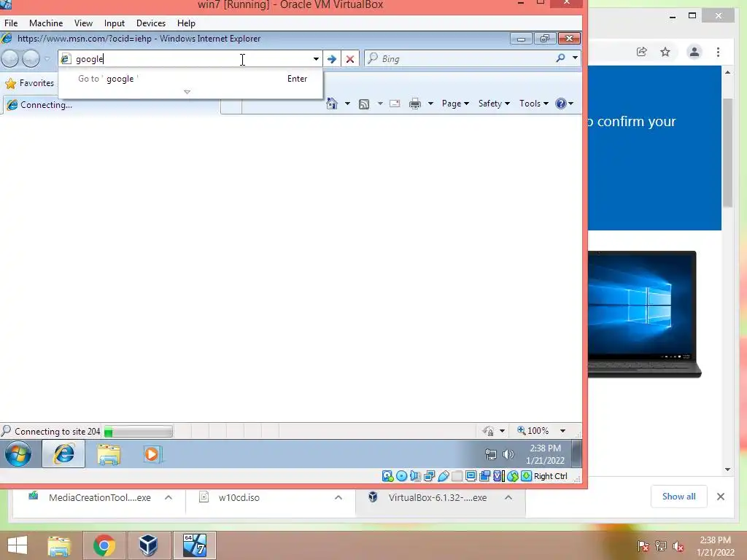The height and width of the screenshot is (560, 747).
Task: Click Chrome icon in host taskbar
Action: 104,545
